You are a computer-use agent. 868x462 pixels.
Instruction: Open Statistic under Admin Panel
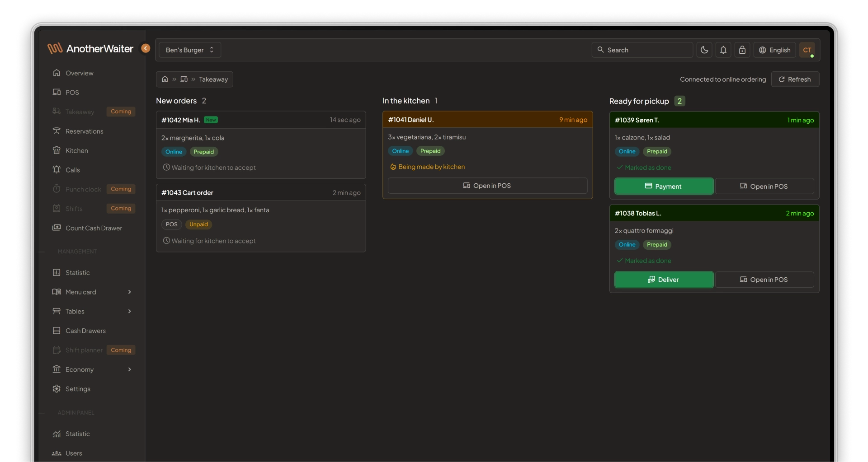point(94,434)
